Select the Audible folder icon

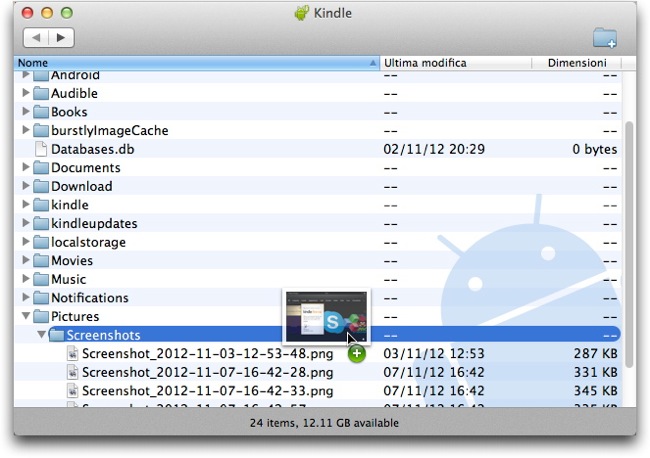tap(41, 93)
